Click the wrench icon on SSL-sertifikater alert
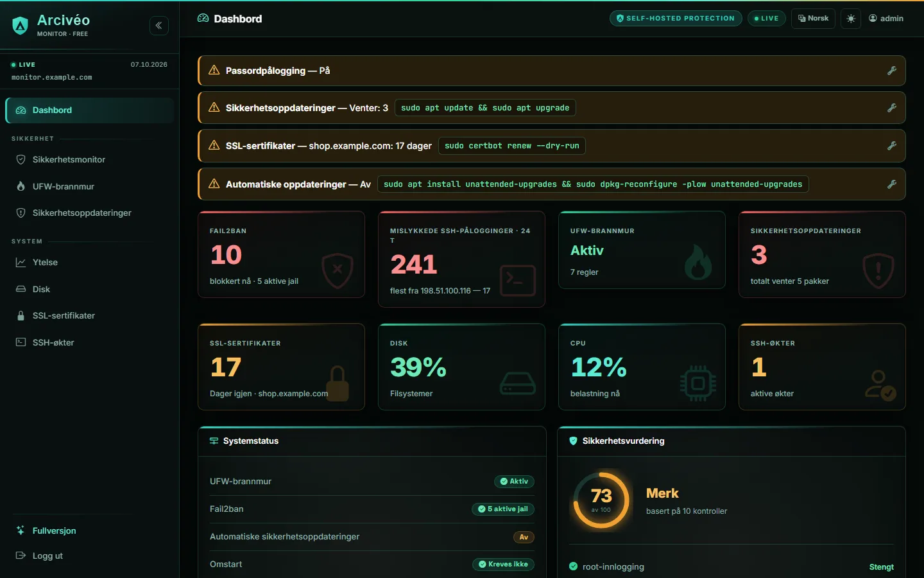The image size is (924, 578). [892, 146]
